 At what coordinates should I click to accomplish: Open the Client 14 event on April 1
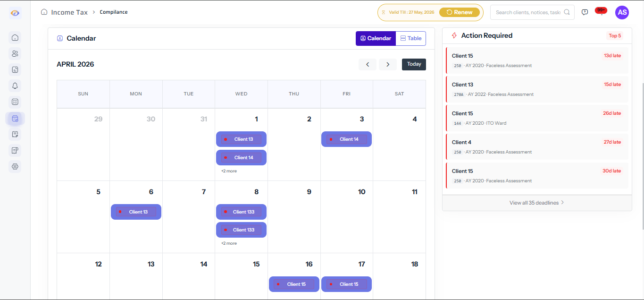241,157
